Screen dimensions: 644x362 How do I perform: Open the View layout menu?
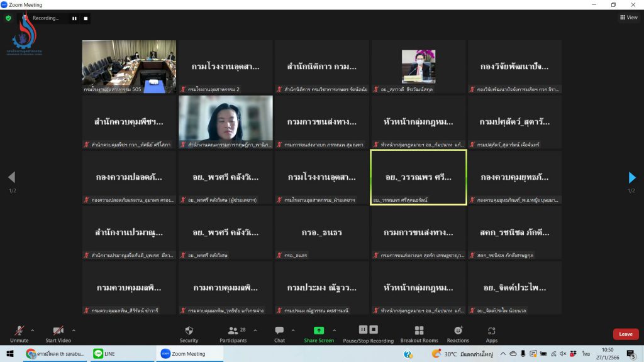[628, 18]
